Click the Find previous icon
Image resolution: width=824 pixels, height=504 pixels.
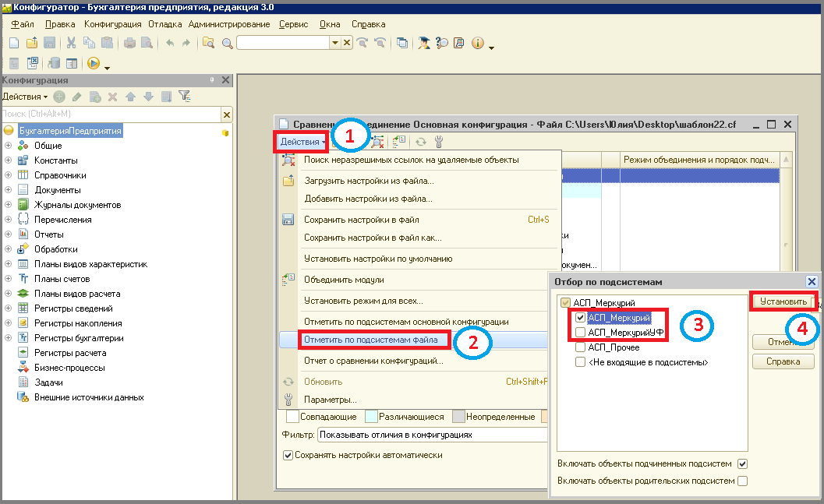pos(380,43)
